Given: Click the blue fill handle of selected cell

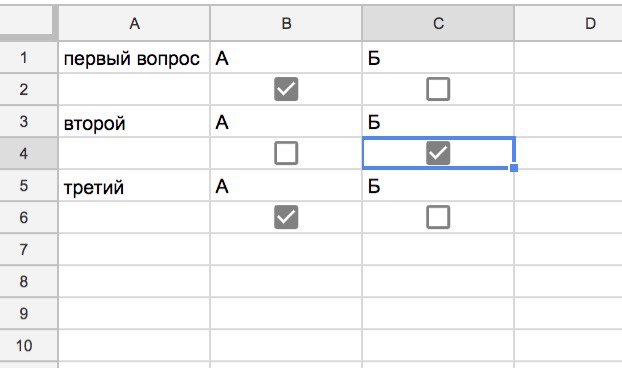Looking at the screenshot, I should coord(514,168).
